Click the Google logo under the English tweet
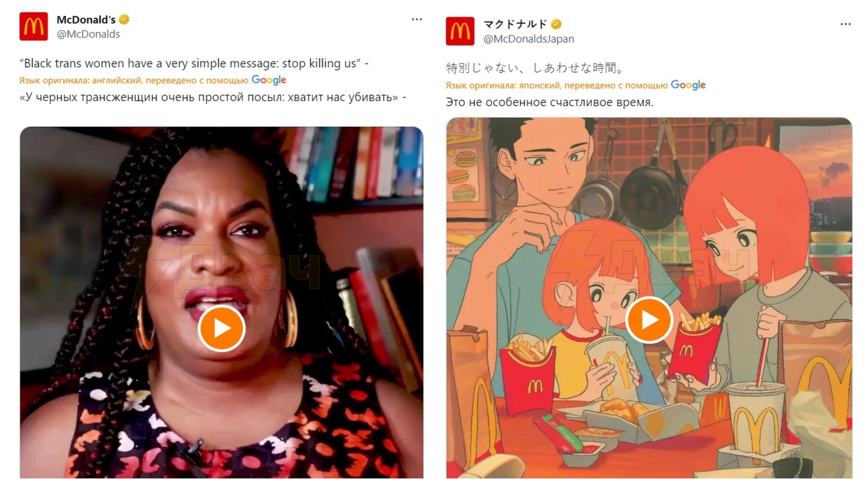This screenshot has width=868, height=487. tap(269, 80)
